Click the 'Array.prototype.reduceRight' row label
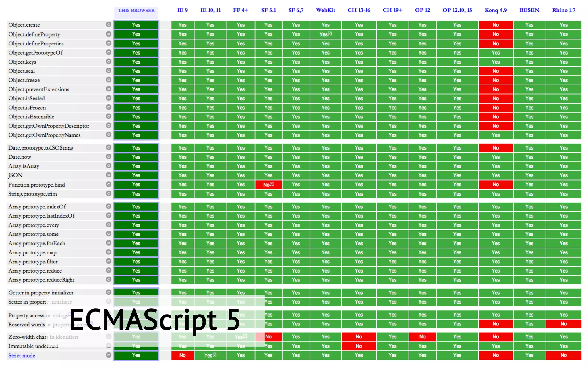 [x=41, y=280]
